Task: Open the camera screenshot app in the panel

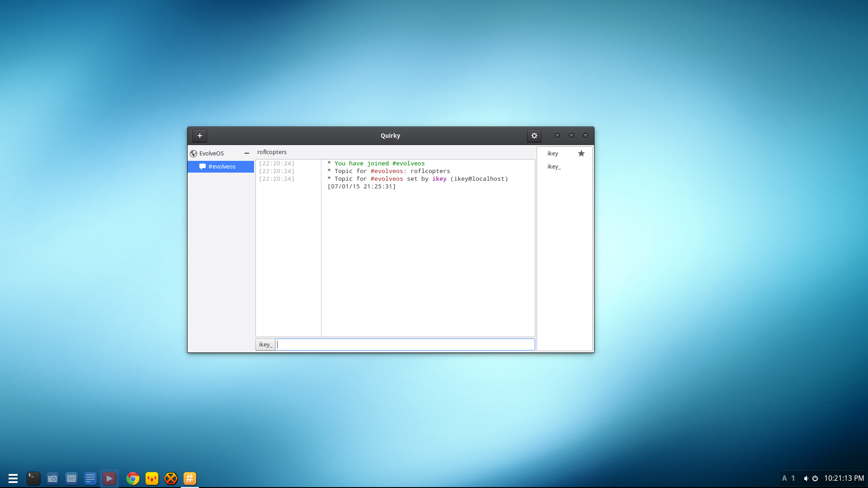Action: point(52,479)
